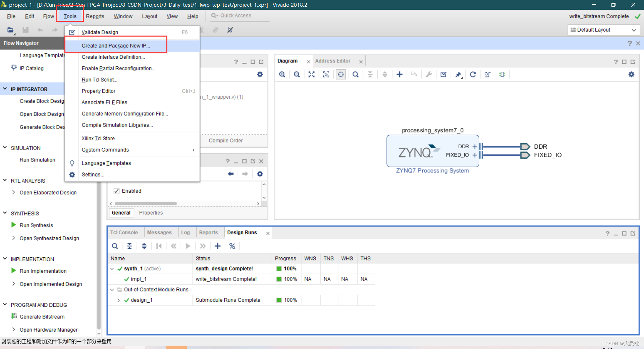The width and height of the screenshot is (644, 349).
Task: Click Collapse All icon in Diagram toolbar
Action: [x=370, y=74]
